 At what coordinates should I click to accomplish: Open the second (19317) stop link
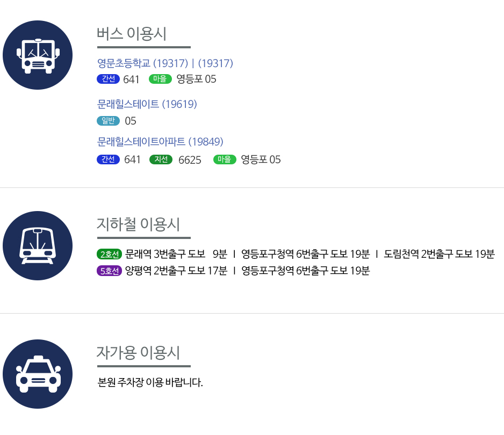point(215,63)
